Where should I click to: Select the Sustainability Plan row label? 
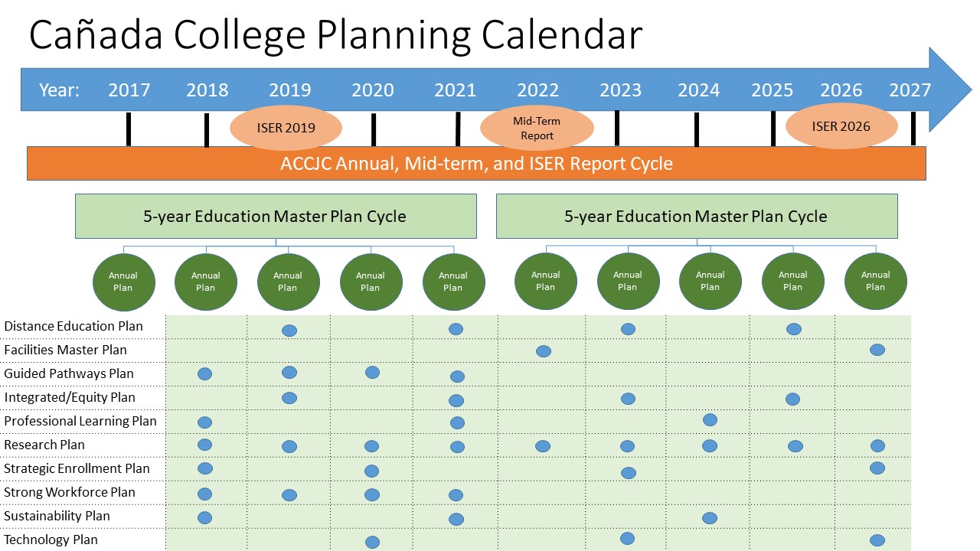click(57, 516)
